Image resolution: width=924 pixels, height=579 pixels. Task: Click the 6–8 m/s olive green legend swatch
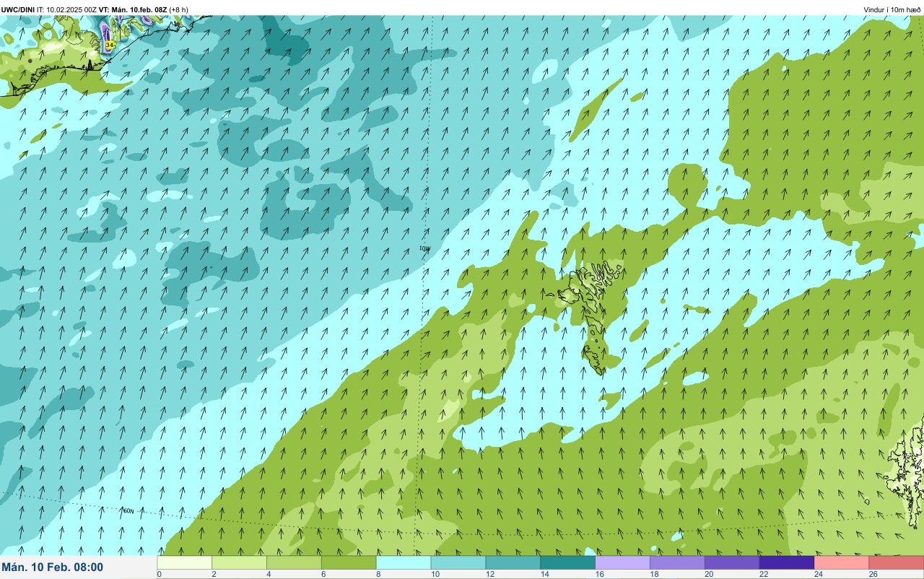point(349,563)
